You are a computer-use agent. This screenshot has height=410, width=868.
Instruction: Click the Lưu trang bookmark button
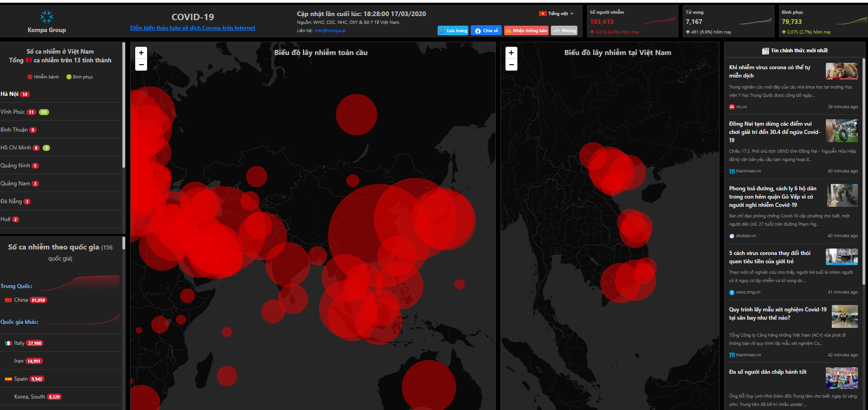click(x=453, y=31)
